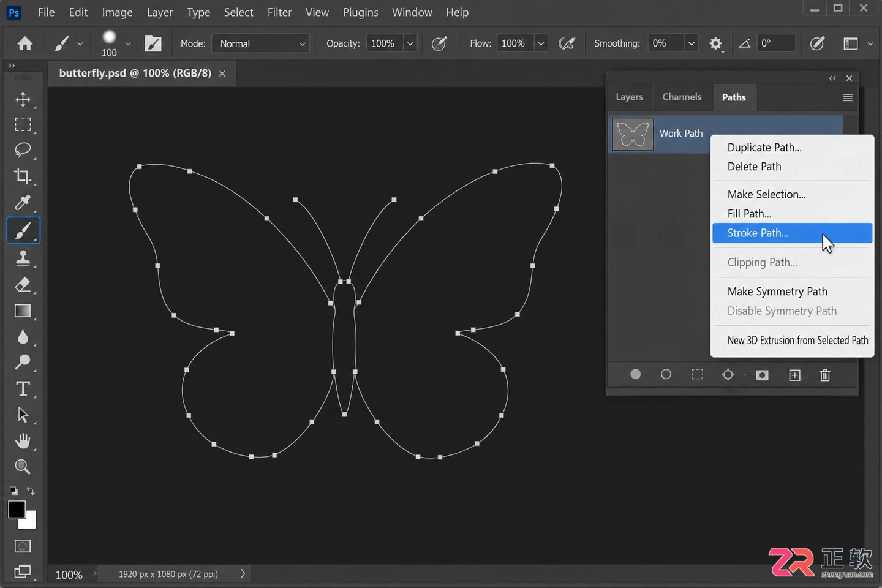Switch to the Channels tab
882x588 pixels.
(682, 97)
